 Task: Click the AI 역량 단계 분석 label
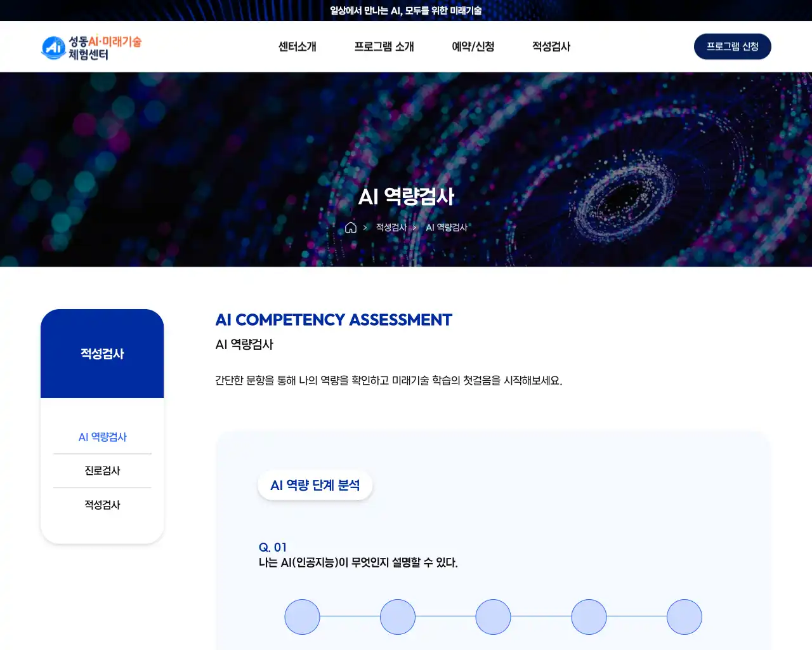coord(315,485)
